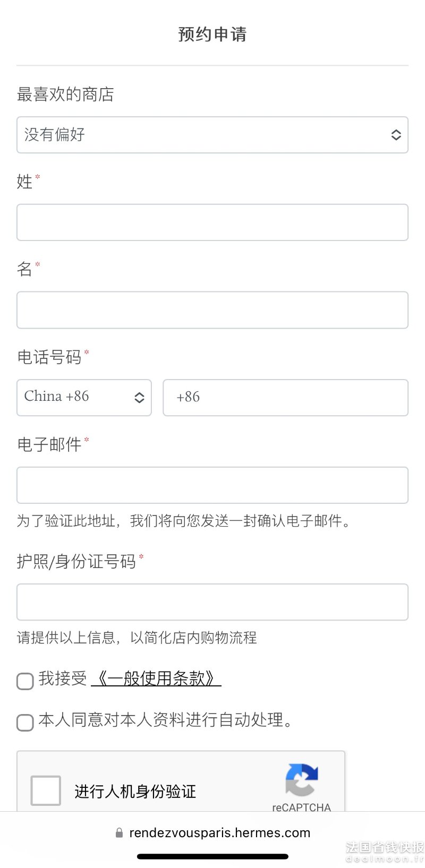
Task: Tick the 进行人机身份验证 reCAPTCHA checkbox
Action: coord(46,790)
